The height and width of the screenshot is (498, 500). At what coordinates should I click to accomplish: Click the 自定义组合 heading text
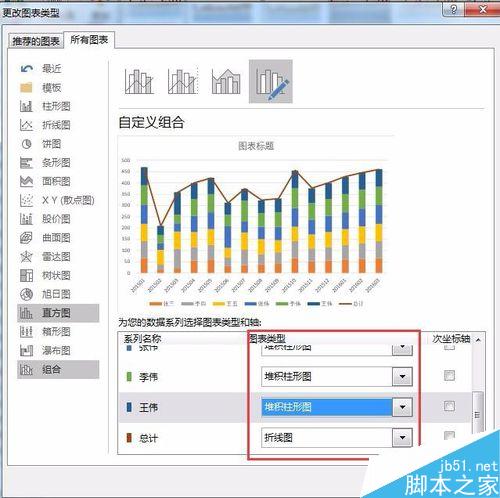point(151,122)
